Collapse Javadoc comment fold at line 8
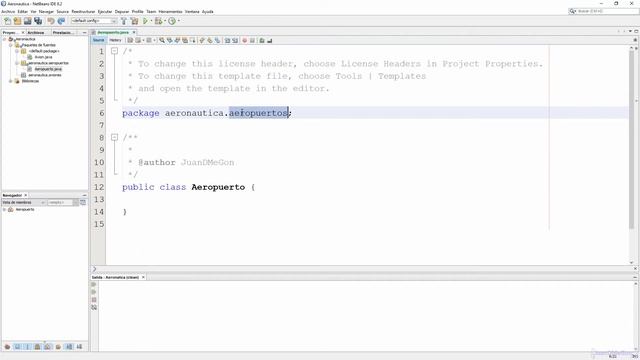 pos(114,137)
